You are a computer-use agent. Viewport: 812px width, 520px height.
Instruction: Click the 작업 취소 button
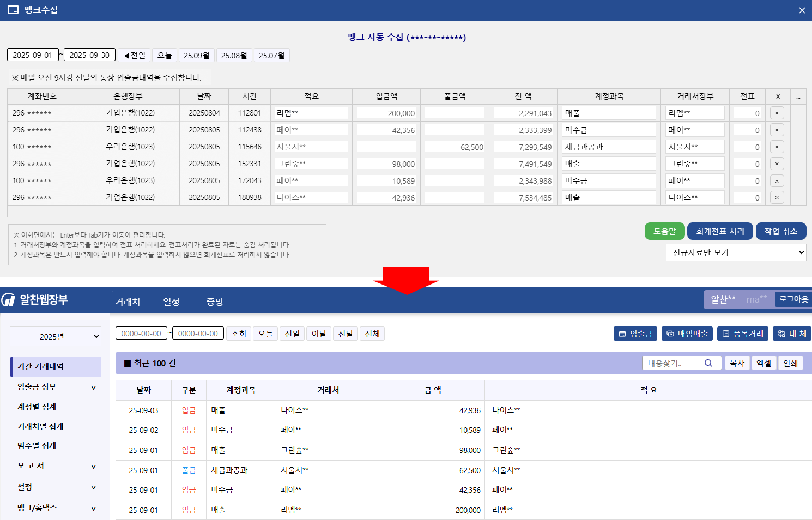(781, 231)
